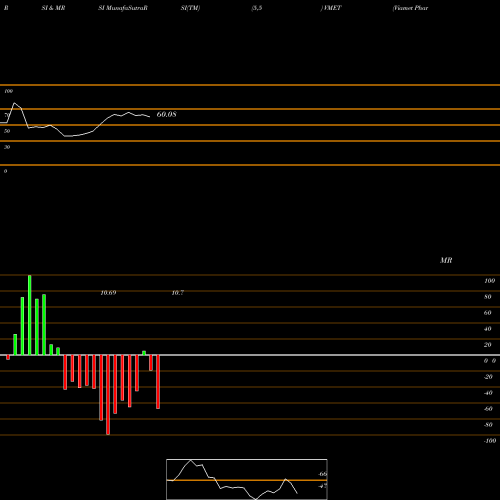
Task: Click the longest red histogram bar
Action: [x=108, y=395]
